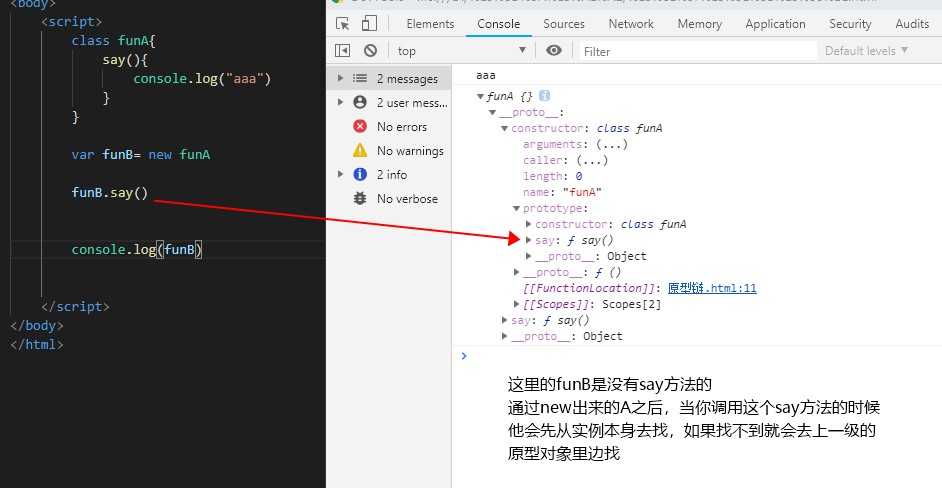Click the No errors sidebar row
Image resolution: width=942 pixels, height=488 pixels.
(390, 126)
